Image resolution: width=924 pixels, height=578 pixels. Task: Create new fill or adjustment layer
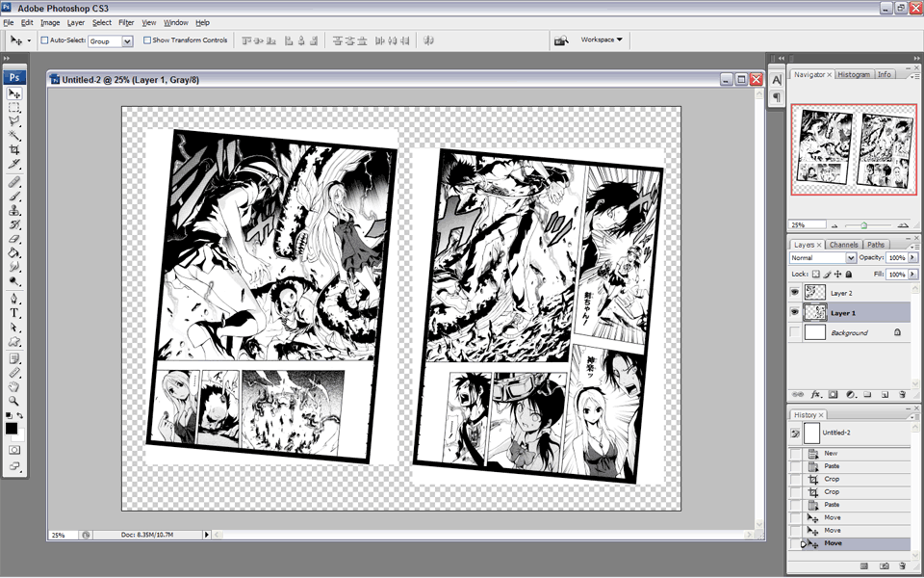coord(850,394)
